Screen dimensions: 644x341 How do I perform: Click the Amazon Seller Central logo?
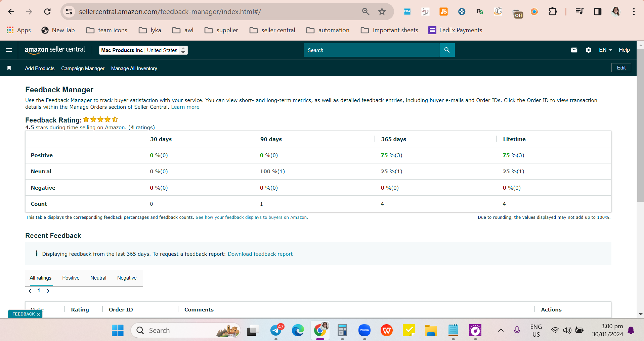[55, 50]
